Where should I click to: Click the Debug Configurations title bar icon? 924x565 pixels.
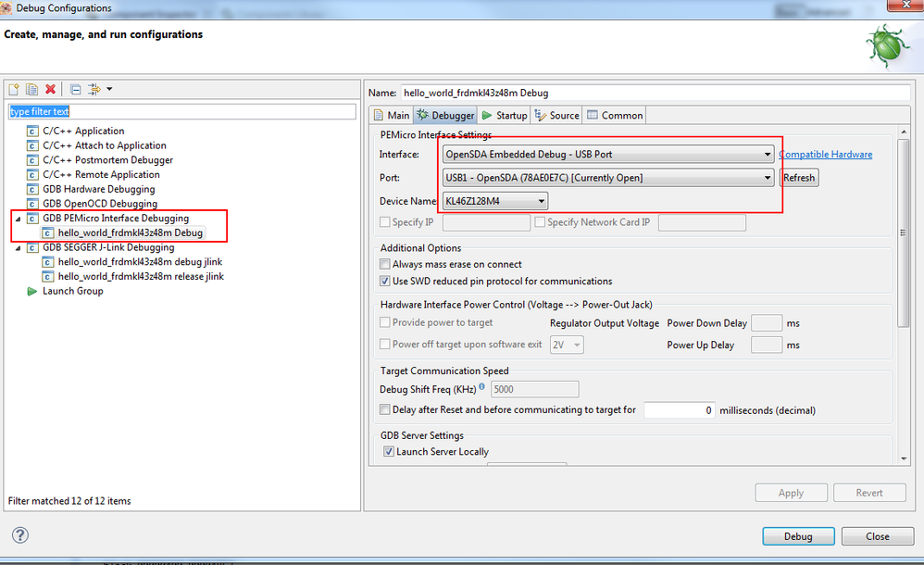(6, 7)
